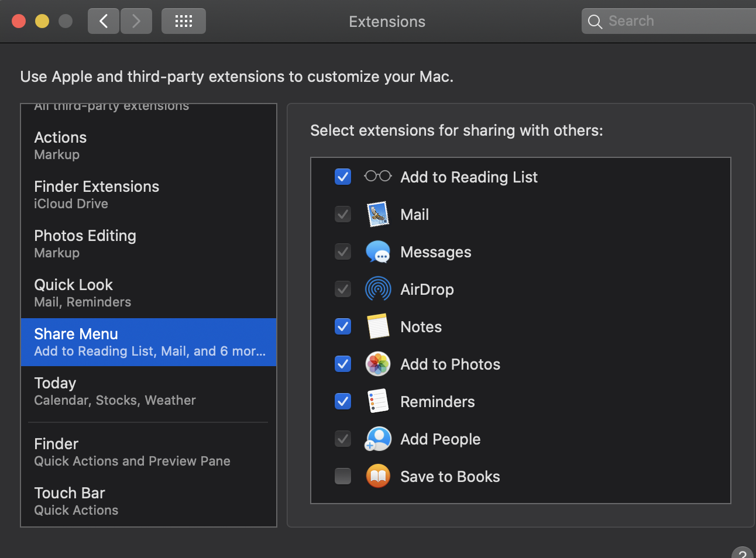The height and width of the screenshot is (558, 756).
Task: Turn off the Reminders checkbox
Action: pyautogui.click(x=343, y=401)
